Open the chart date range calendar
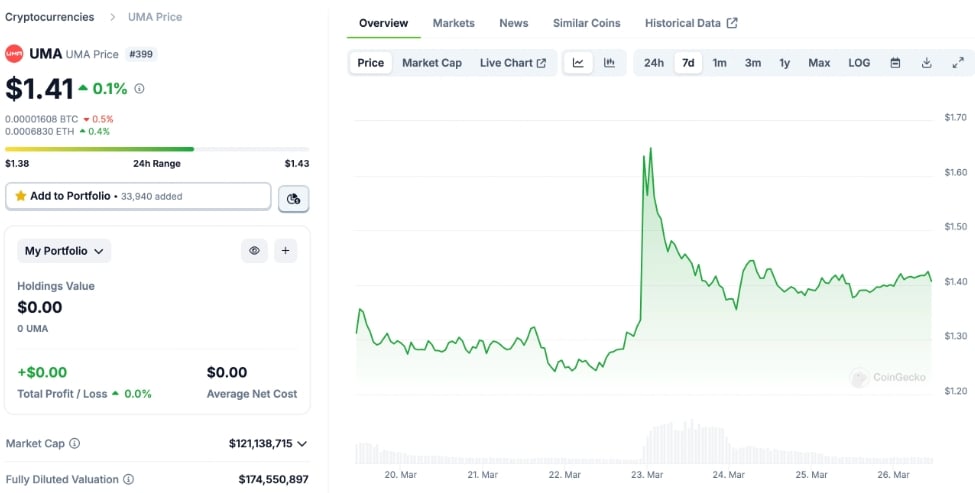Viewport: 975px width, 493px height. click(895, 63)
